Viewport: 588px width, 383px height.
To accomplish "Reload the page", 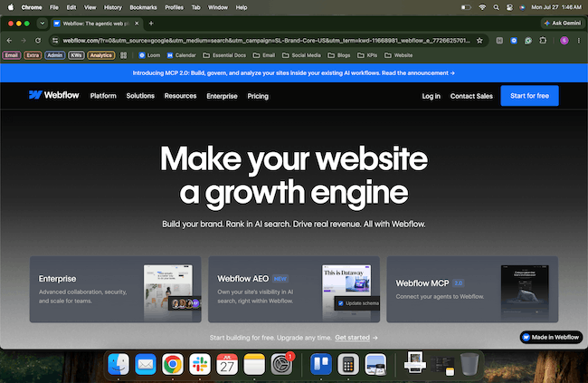I will (38, 41).
